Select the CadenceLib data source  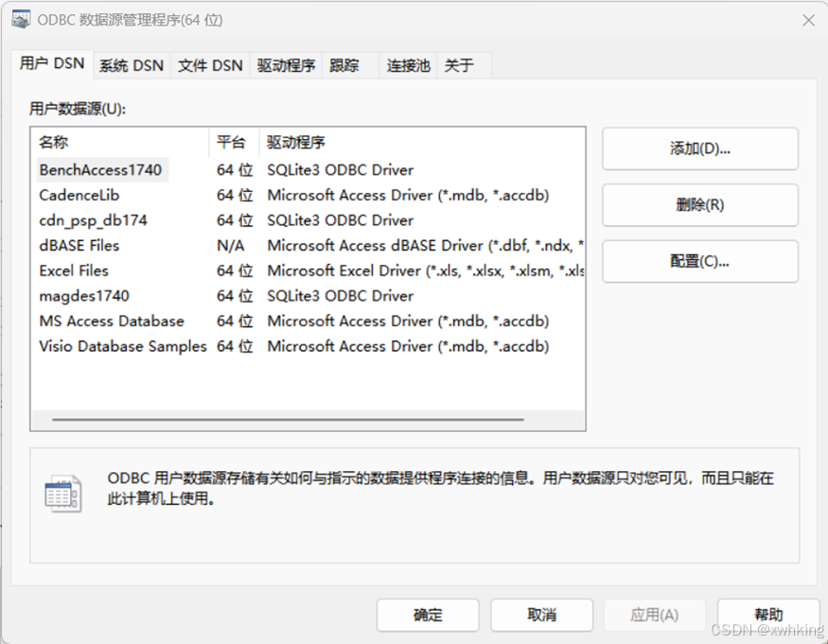coord(79,196)
